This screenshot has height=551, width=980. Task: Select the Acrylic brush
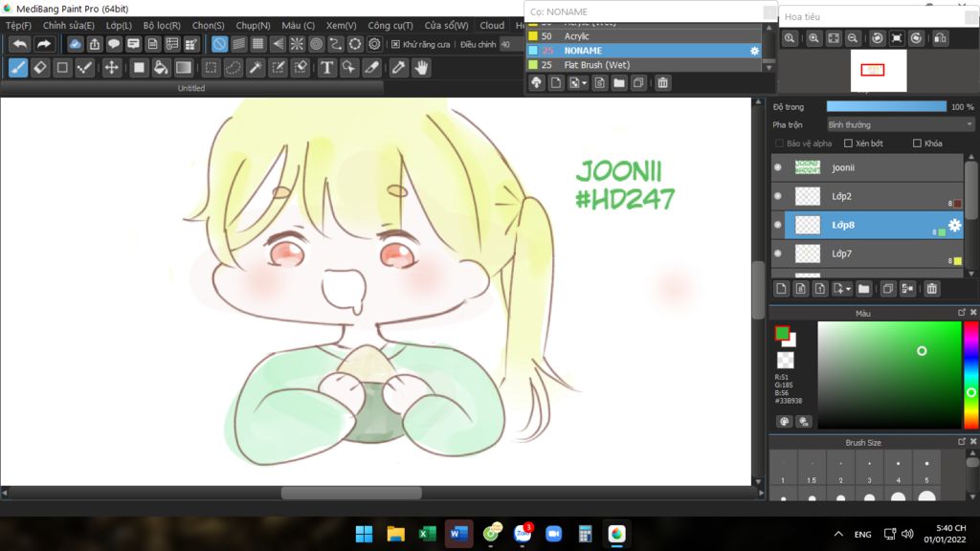pos(644,36)
